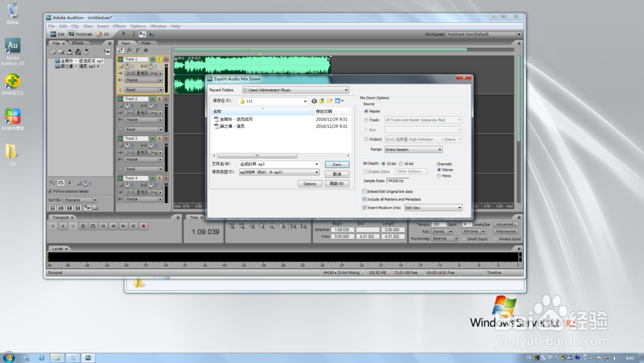Viewport: 644px width, 363px height.
Task: Click the Record button in Transport
Action: point(144,226)
